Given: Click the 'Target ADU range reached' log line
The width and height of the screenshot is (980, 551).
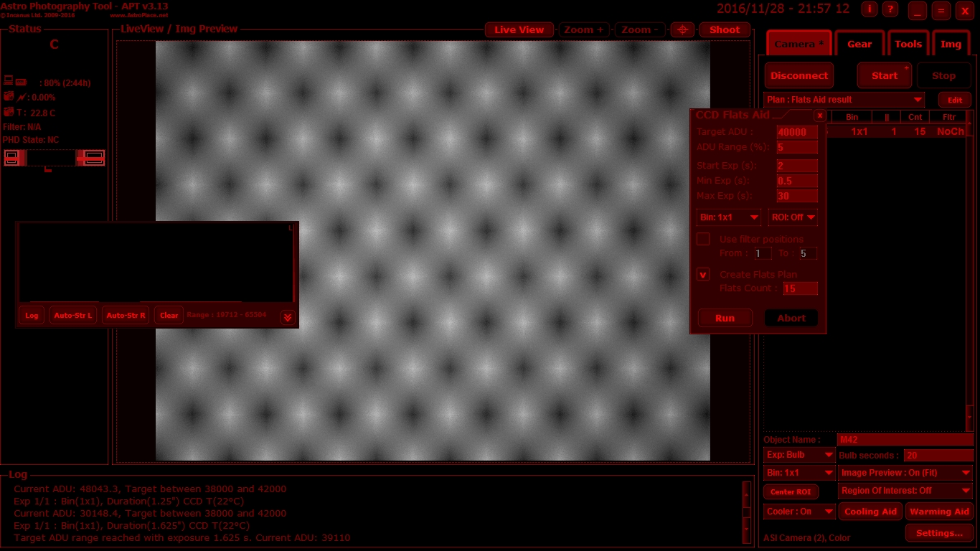Looking at the screenshot, I should 182,537.
